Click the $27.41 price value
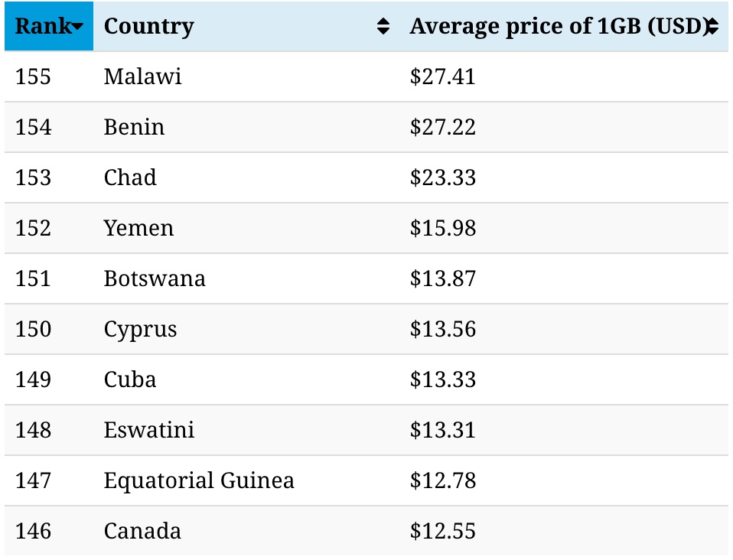 point(442,77)
